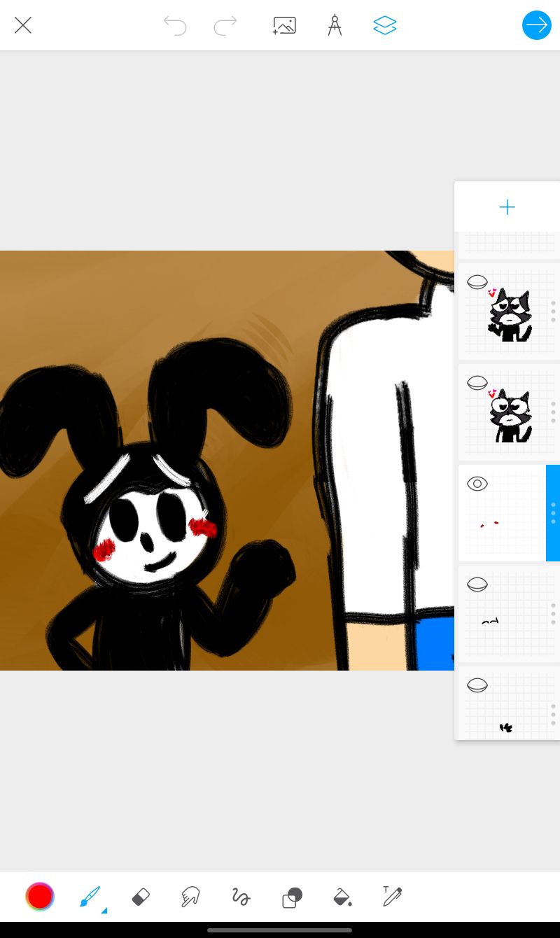Select the Smudge finger tool

(190, 897)
